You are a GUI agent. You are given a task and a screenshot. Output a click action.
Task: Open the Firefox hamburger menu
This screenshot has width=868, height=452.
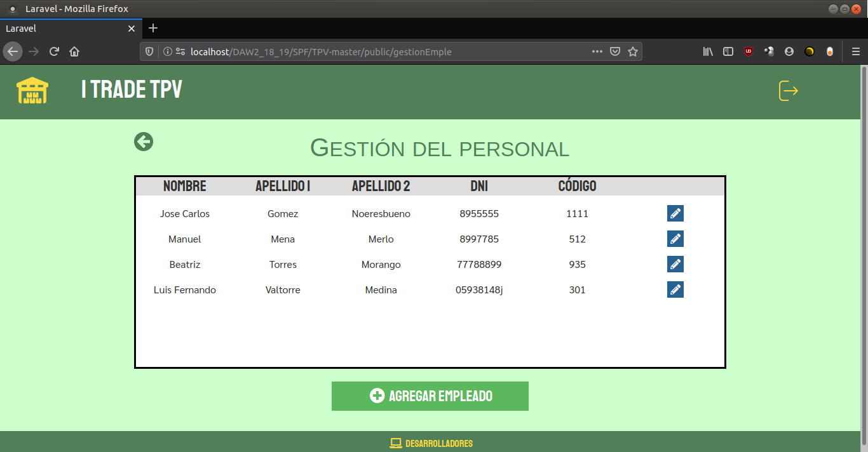[855, 51]
